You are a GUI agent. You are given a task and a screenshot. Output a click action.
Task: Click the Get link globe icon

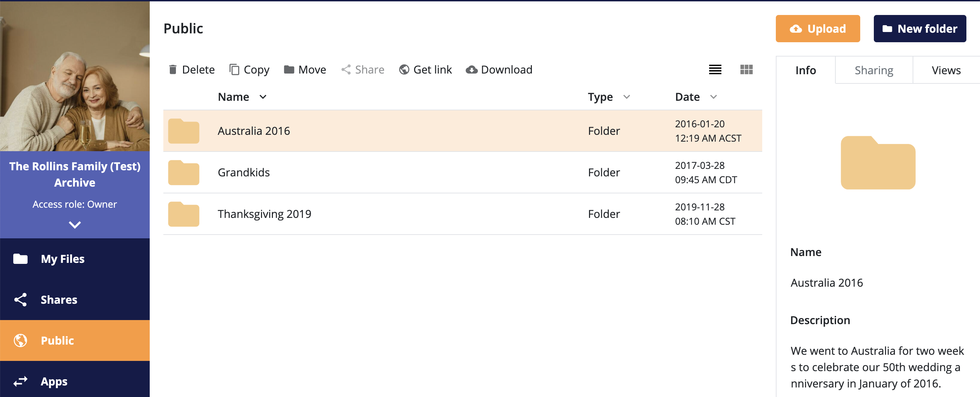coord(404,70)
